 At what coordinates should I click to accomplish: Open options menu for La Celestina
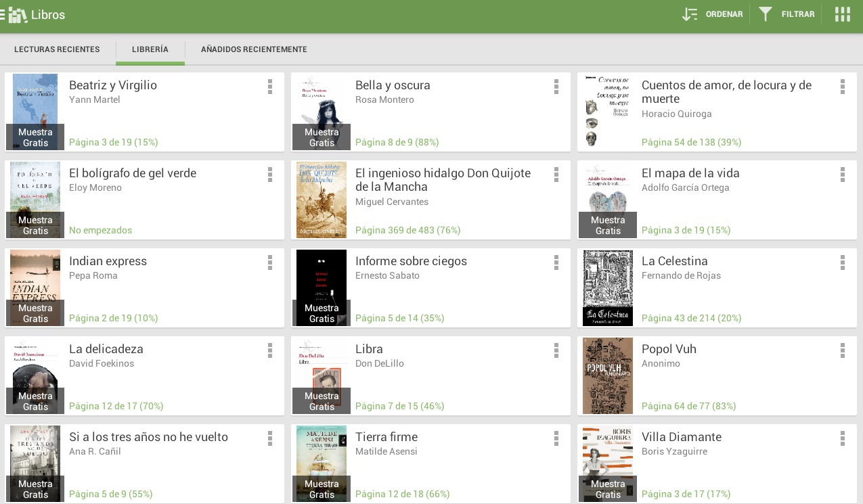click(842, 262)
